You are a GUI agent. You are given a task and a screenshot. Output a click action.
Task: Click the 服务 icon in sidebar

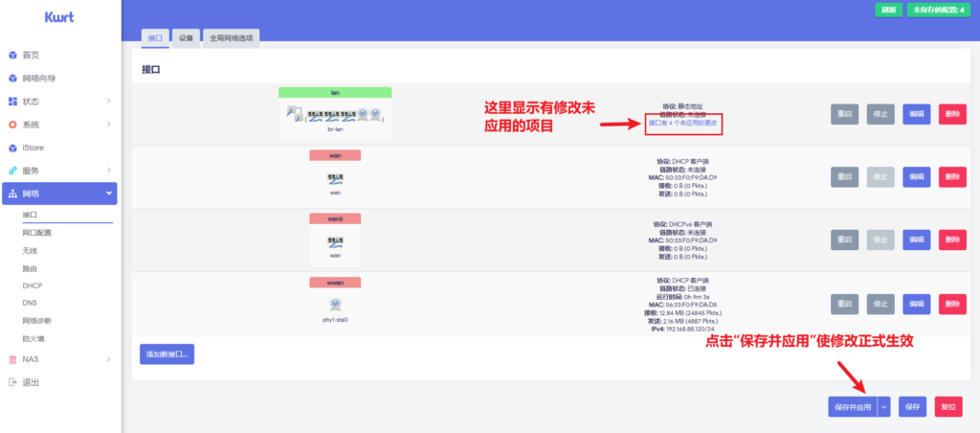[x=12, y=171]
